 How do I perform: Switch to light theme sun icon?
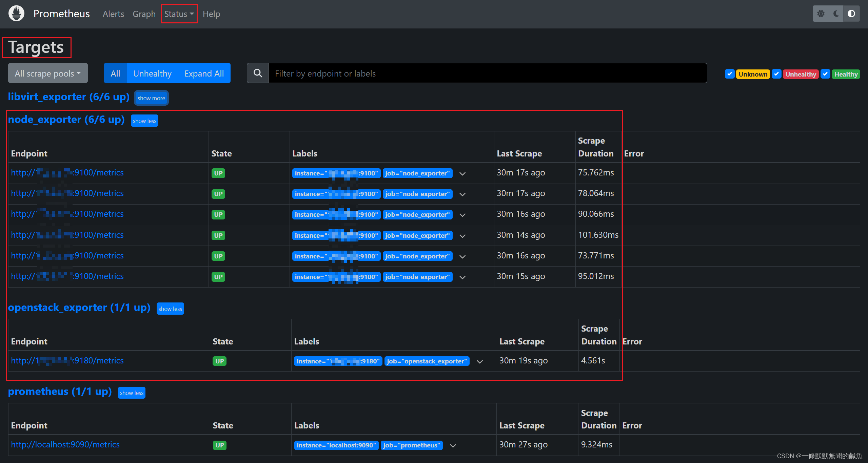[821, 14]
